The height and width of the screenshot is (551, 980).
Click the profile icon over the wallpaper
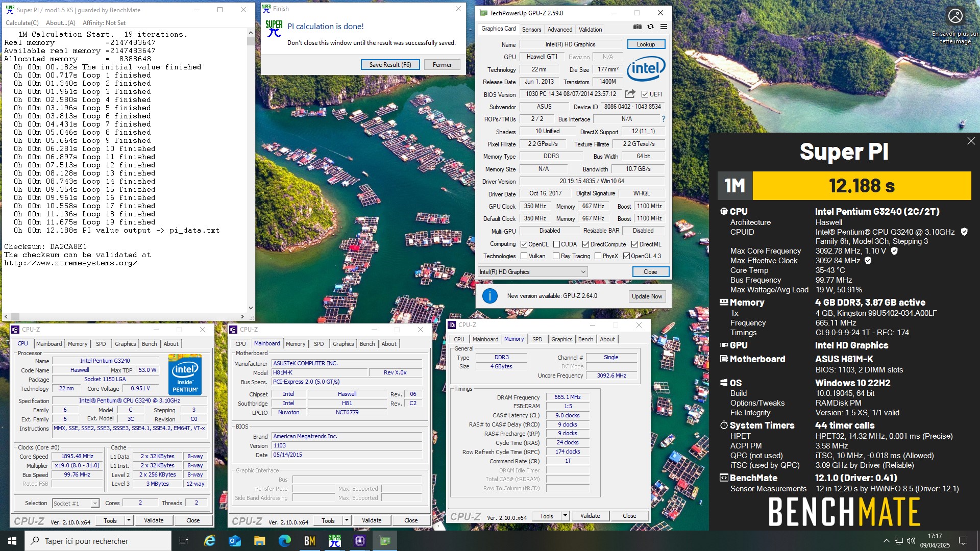click(x=955, y=16)
